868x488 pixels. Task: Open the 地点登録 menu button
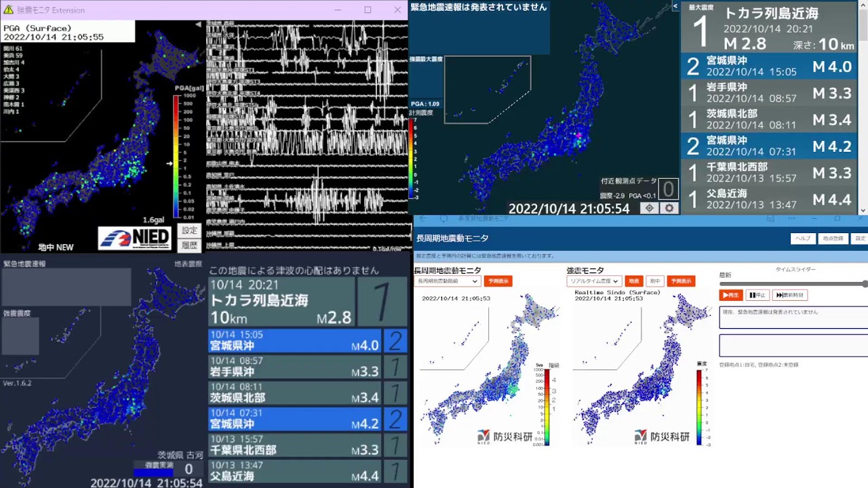point(832,239)
